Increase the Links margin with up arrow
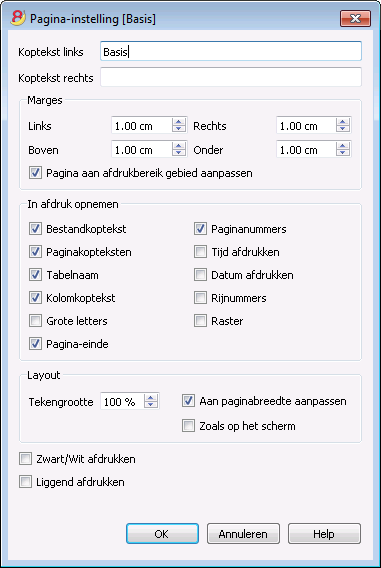This screenshot has width=381, height=568. (179, 122)
